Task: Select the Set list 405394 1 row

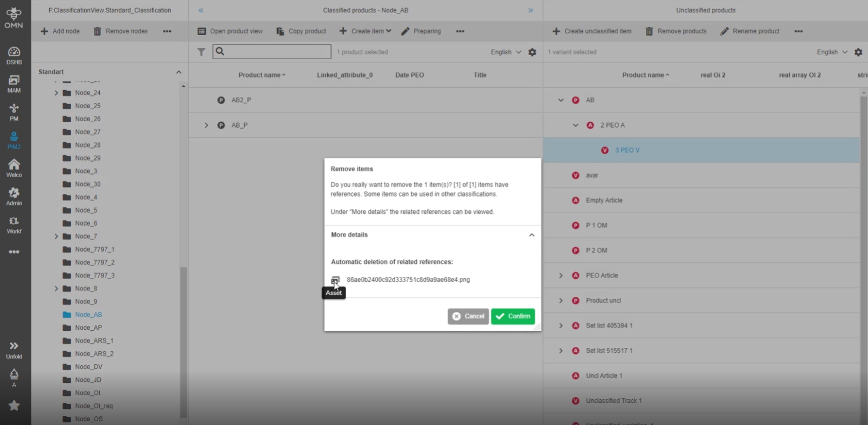Action: pos(701,325)
